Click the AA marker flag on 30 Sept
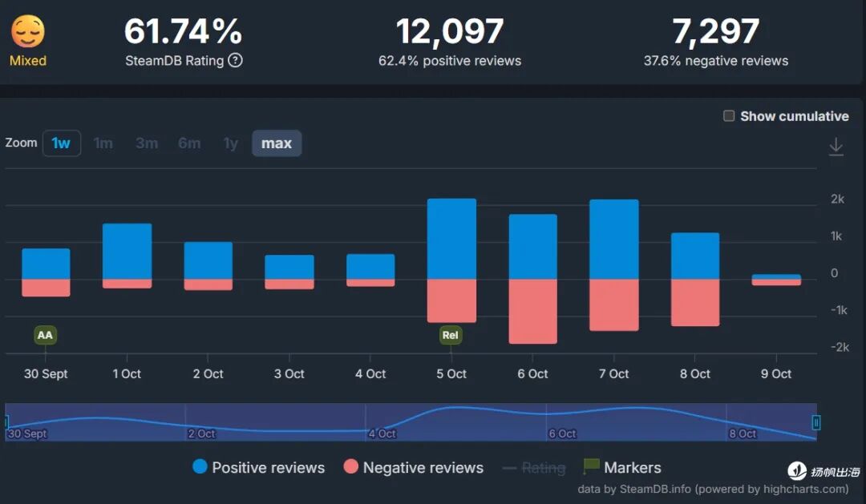Image resolution: width=866 pixels, height=504 pixels. pyautogui.click(x=45, y=335)
